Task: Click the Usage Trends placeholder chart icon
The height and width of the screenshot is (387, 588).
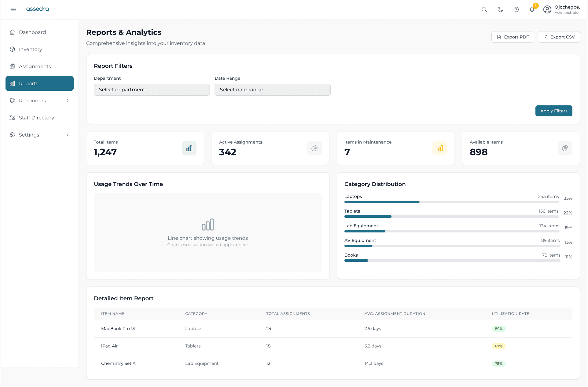Action: pyautogui.click(x=208, y=225)
